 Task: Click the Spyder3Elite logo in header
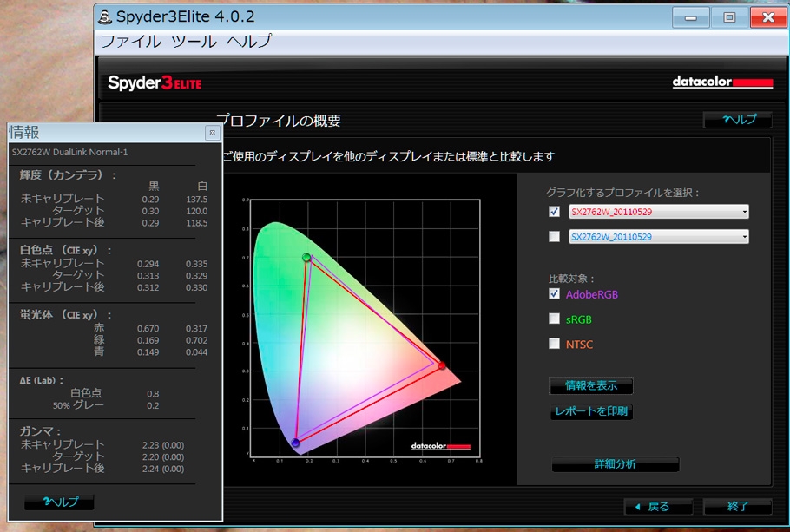(155, 83)
